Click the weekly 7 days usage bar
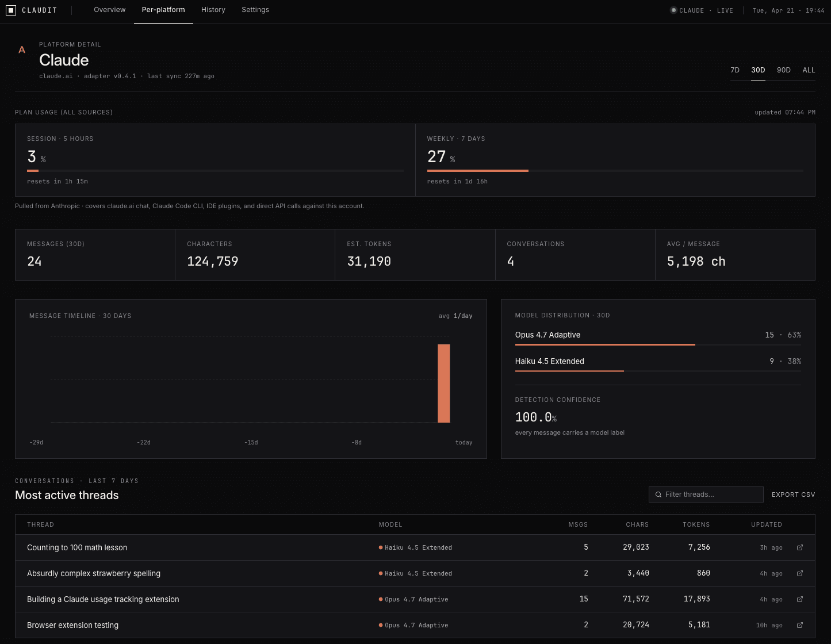Viewport: 831px width, 644px height. [x=615, y=171]
